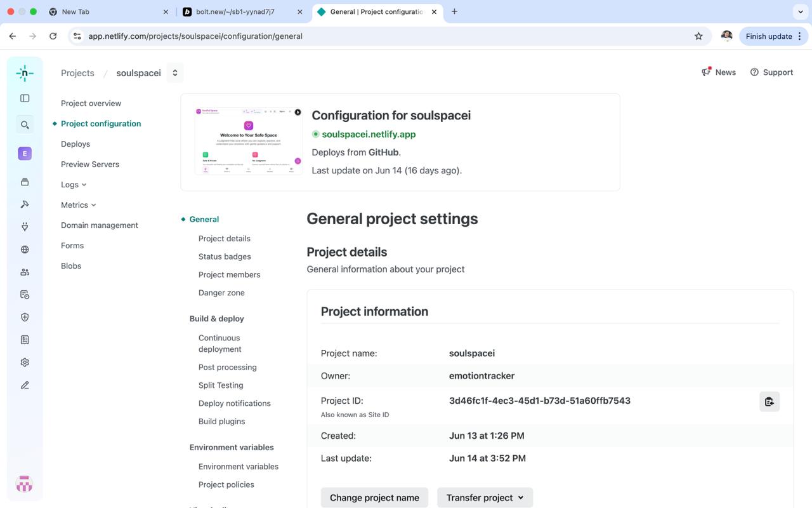Open the search magnifier icon
Screen dimensions: 812x508
[x=25, y=125]
